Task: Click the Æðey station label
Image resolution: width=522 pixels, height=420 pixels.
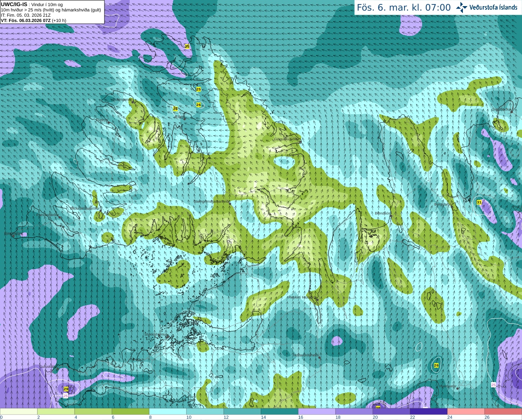Action: (179, 117)
